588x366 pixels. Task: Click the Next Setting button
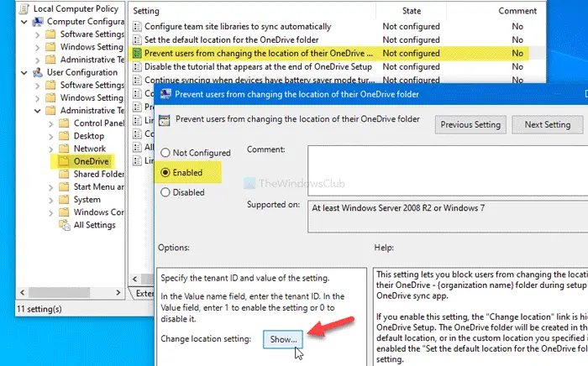(x=548, y=125)
